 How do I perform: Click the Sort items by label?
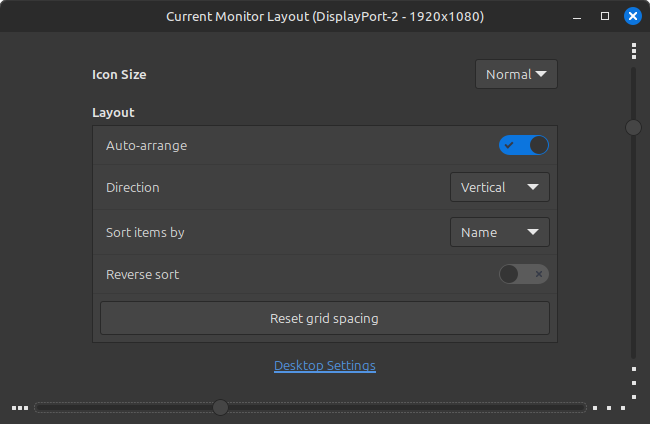click(145, 233)
